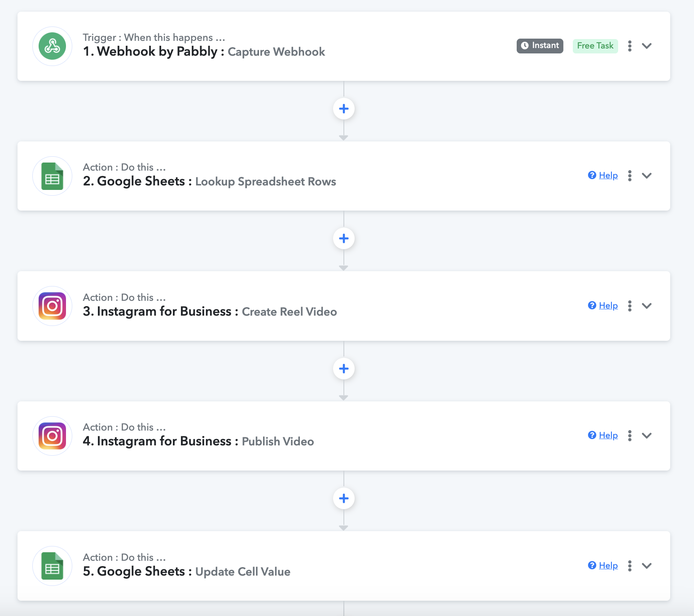Expand the Webhook by Pabbly trigger step

pyautogui.click(x=647, y=46)
